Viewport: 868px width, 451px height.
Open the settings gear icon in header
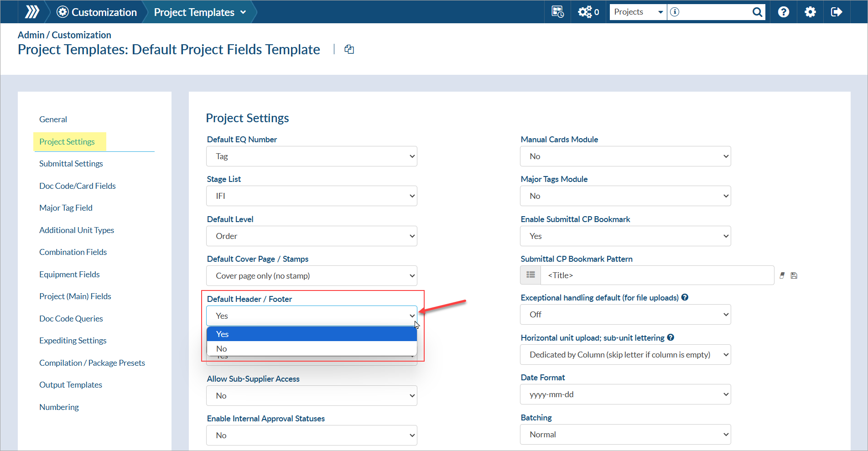click(810, 12)
